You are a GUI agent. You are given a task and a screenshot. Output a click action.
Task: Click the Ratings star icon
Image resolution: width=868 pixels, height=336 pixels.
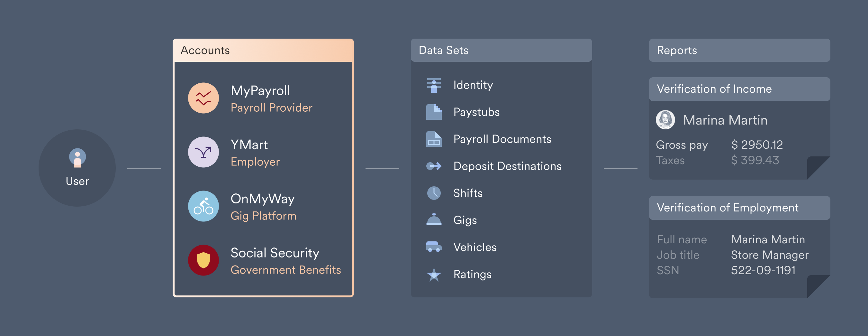(434, 274)
